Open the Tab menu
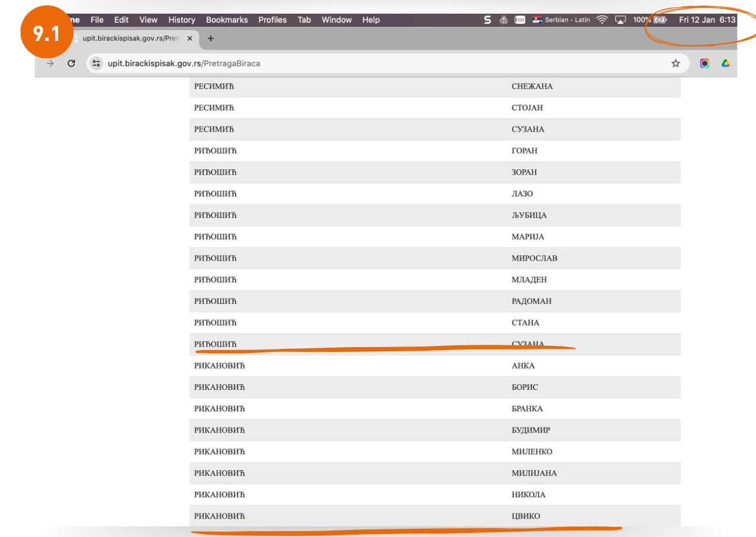This screenshot has width=756, height=537. pyautogui.click(x=304, y=20)
